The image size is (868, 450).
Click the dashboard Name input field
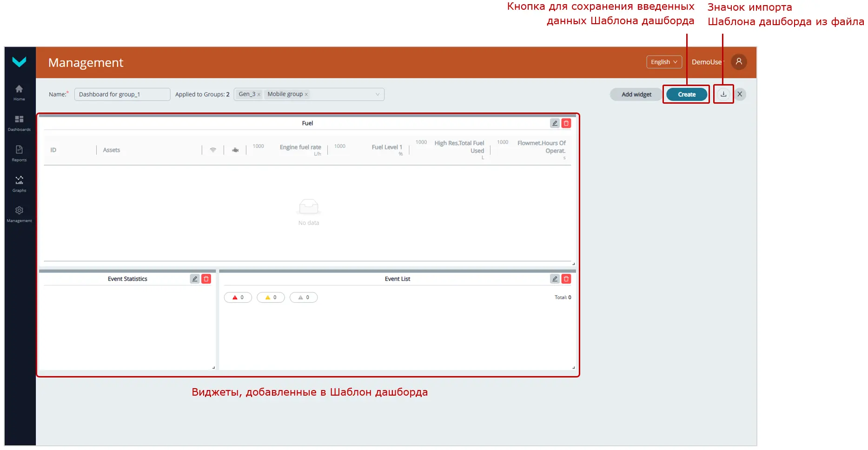(x=122, y=94)
